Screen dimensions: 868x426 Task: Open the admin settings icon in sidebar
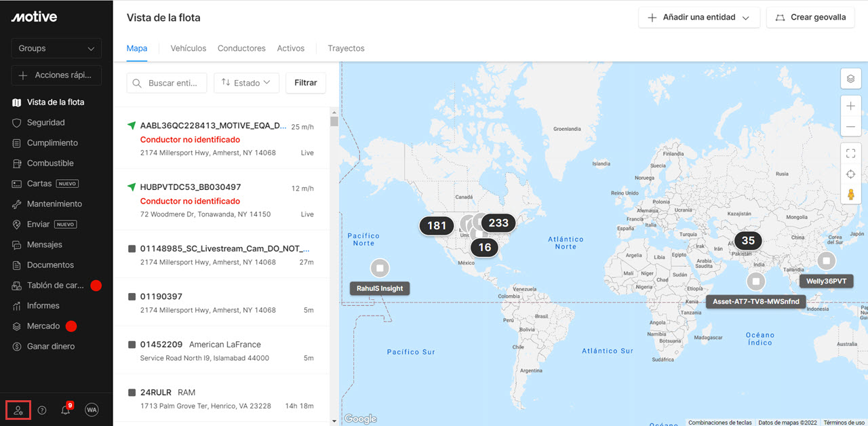point(18,410)
